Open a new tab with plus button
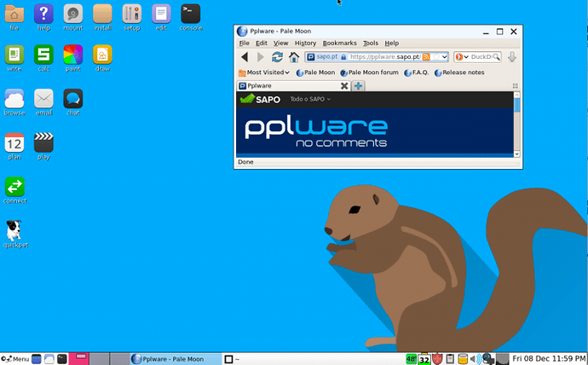The image size is (588, 365). click(359, 86)
